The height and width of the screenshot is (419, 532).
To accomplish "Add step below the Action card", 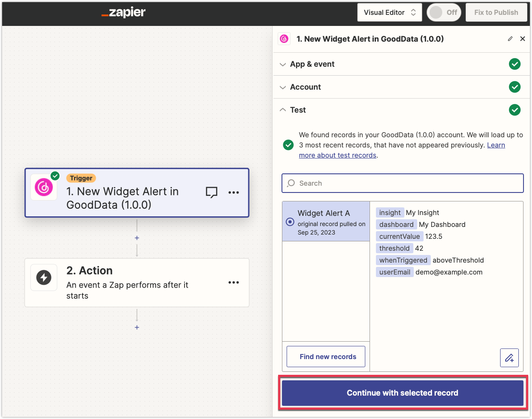I will [x=137, y=327].
